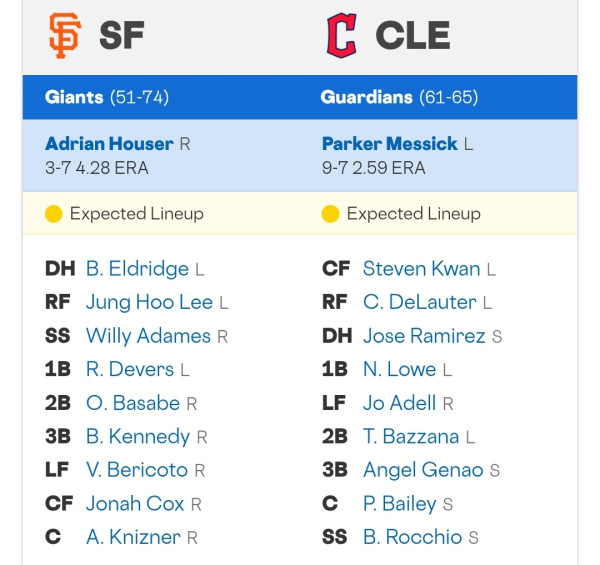Click Willy Adames at shortstop
Viewport: 600px width, 565px height.
coord(148,336)
